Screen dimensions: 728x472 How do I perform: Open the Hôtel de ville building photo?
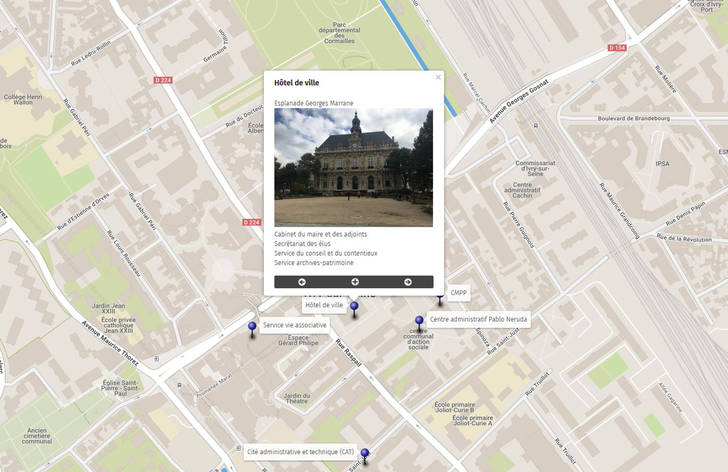(x=353, y=168)
